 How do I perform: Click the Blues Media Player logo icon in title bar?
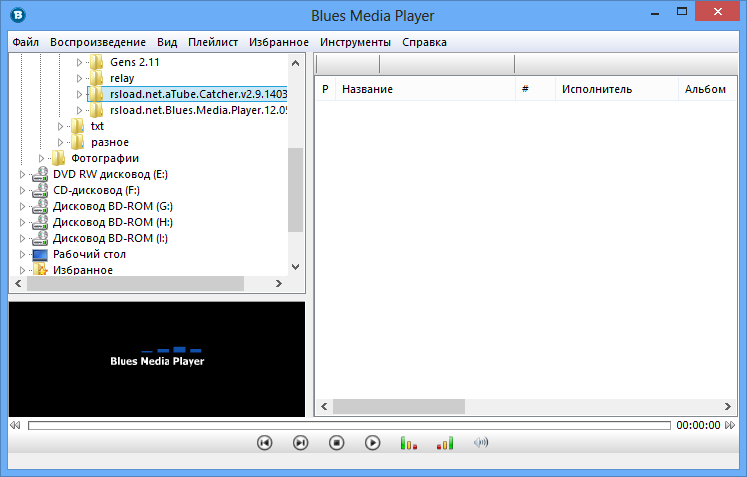point(18,15)
